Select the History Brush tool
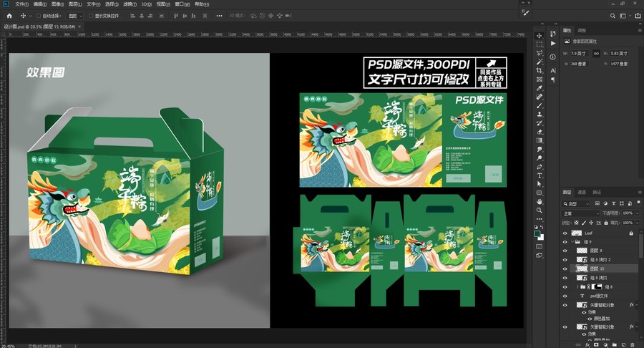 tap(540, 123)
